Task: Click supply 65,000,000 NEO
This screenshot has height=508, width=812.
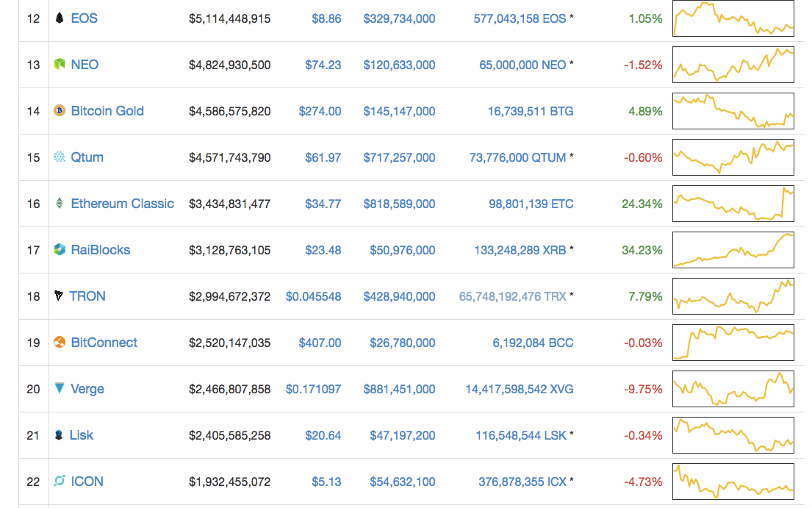Action: (522, 65)
